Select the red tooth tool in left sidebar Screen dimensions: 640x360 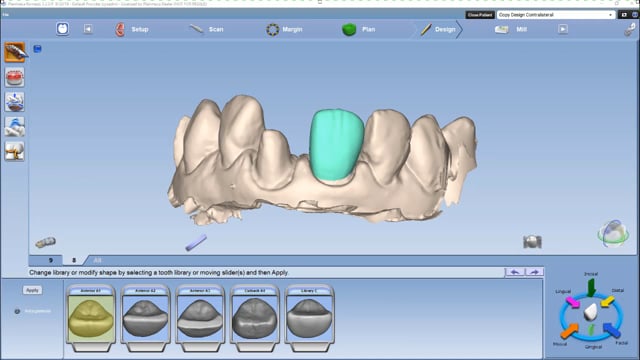coord(15,77)
